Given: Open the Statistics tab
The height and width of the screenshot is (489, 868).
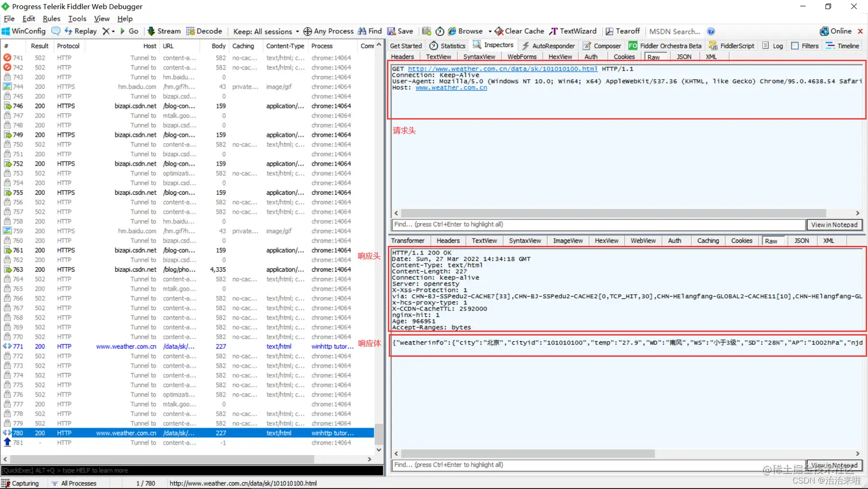Looking at the screenshot, I should (447, 45).
